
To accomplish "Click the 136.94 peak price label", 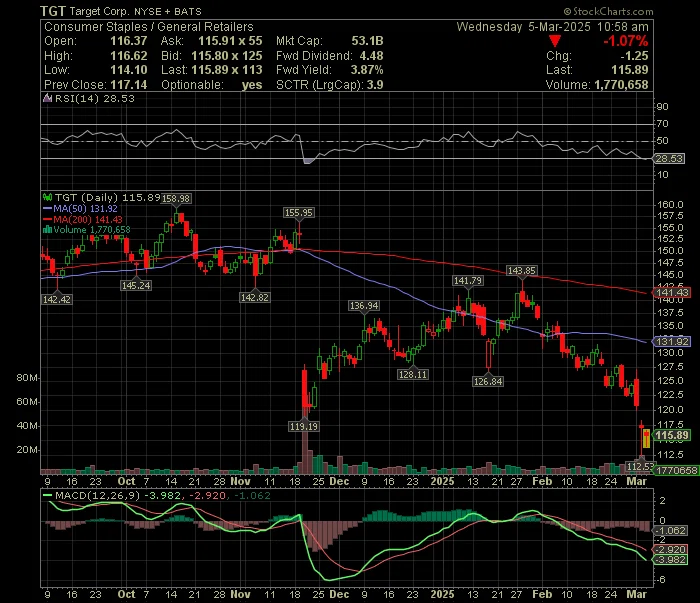I will (x=364, y=306).
